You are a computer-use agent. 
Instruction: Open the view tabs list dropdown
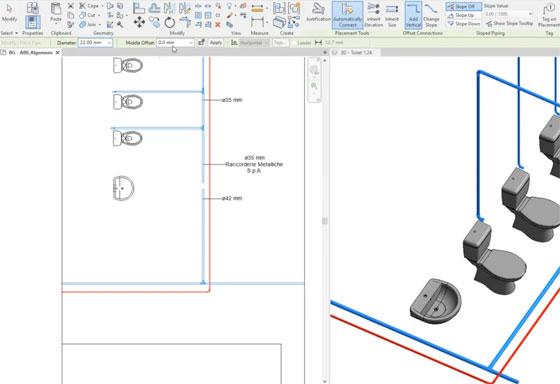pos(325,53)
